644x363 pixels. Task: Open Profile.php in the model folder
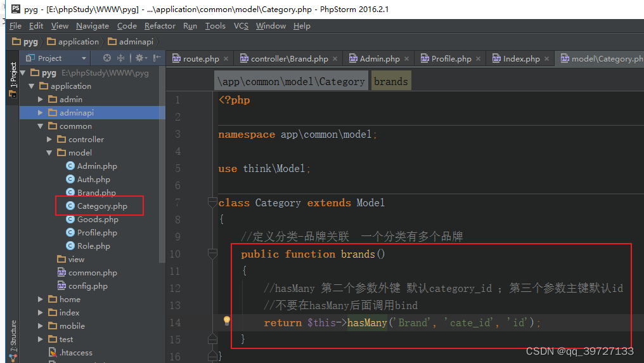pos(91,233)
